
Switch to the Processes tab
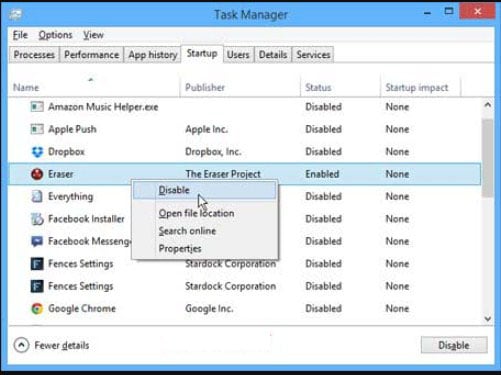pos(34,55)
